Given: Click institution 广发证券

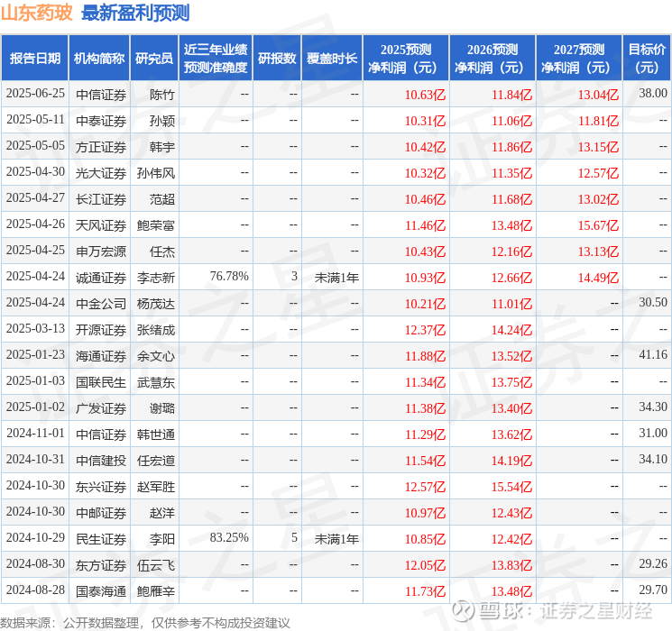Looking at the screenshot, I should coord(101,408).
